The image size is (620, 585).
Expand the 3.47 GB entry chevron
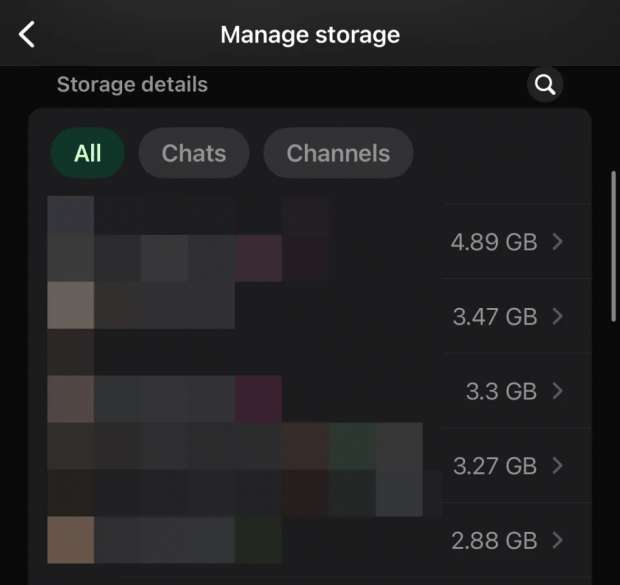[x=558, y=316]
